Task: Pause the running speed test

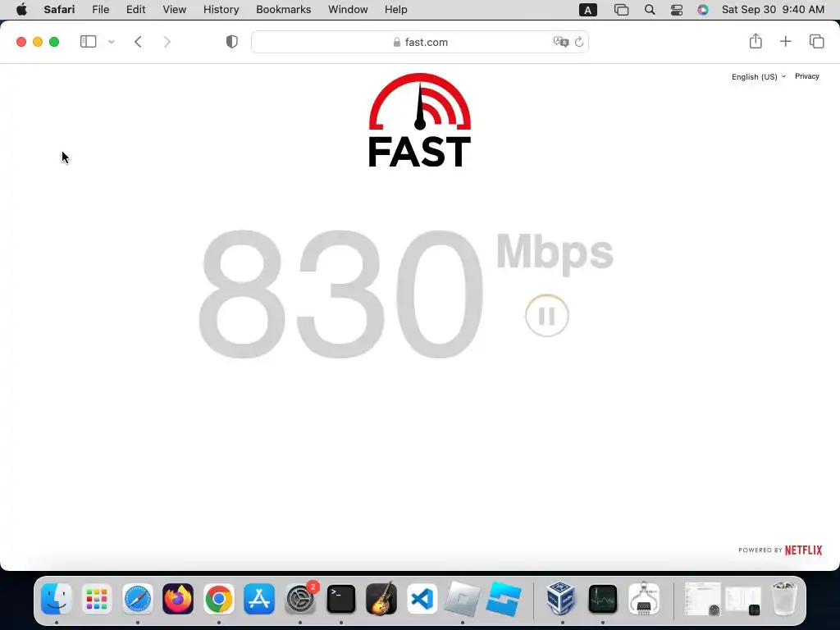Action: pyautogui.click(x=546, y=316)
